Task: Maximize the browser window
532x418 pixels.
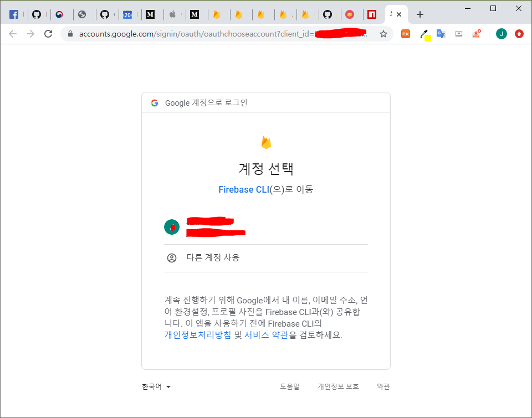Action: click(x=493, y=8)
